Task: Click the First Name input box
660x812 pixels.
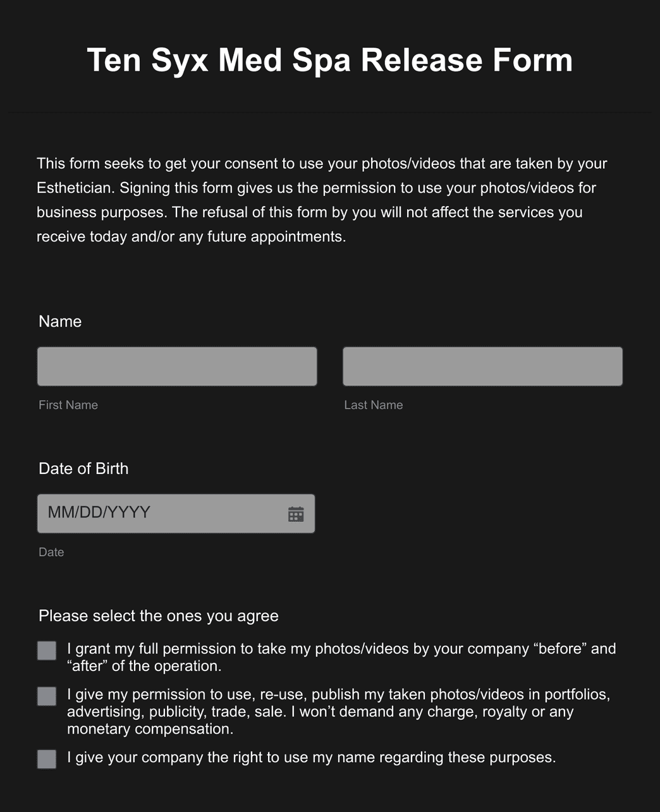Action: tap(176, 366)
